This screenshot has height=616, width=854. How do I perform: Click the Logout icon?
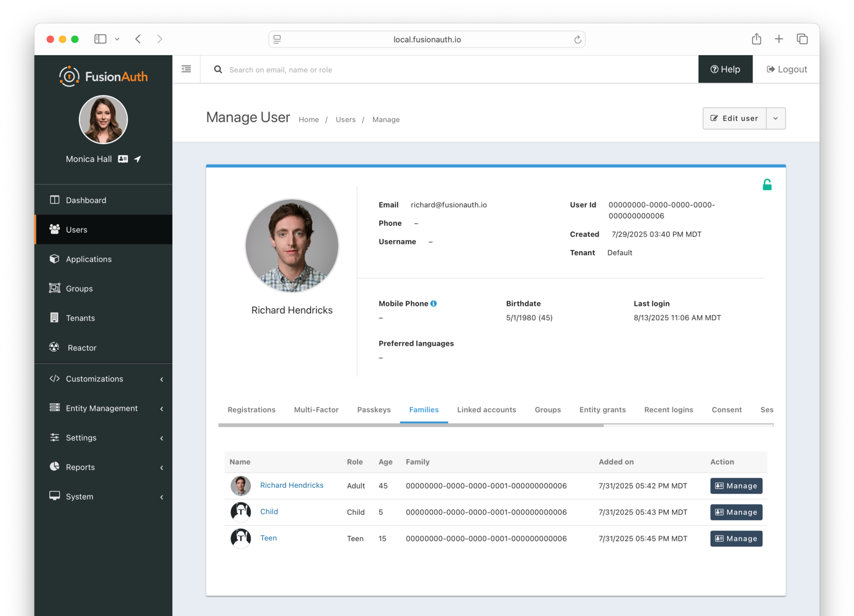point(771,69)
